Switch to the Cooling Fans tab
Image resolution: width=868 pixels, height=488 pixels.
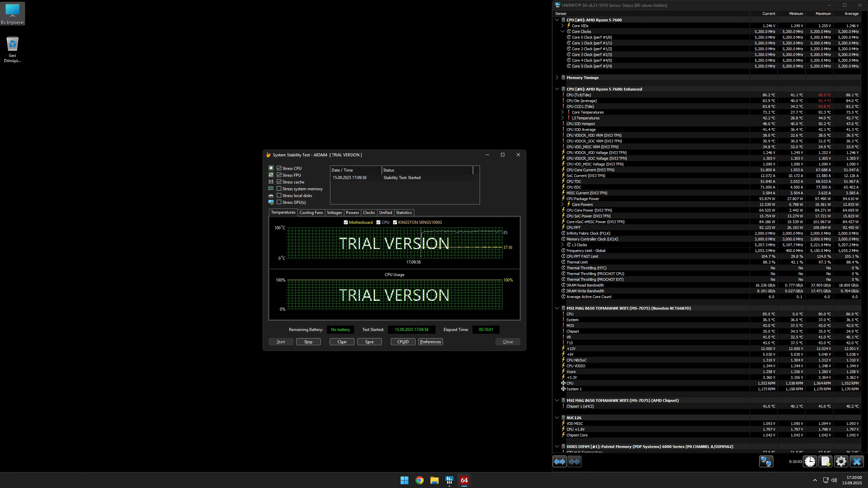point(311,213)
